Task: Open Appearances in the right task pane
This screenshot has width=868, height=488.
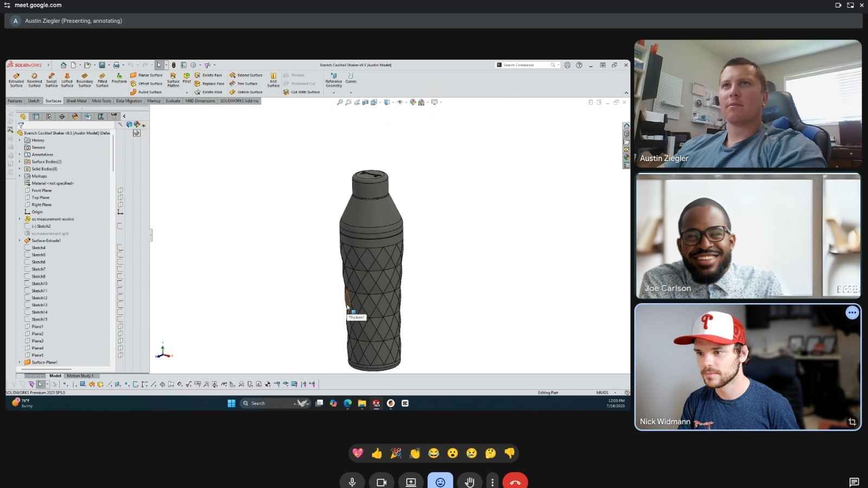Action: pos(627,157)
